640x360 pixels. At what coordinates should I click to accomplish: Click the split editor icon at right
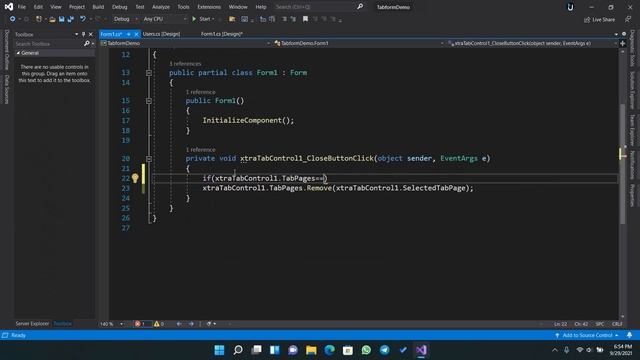622,43
